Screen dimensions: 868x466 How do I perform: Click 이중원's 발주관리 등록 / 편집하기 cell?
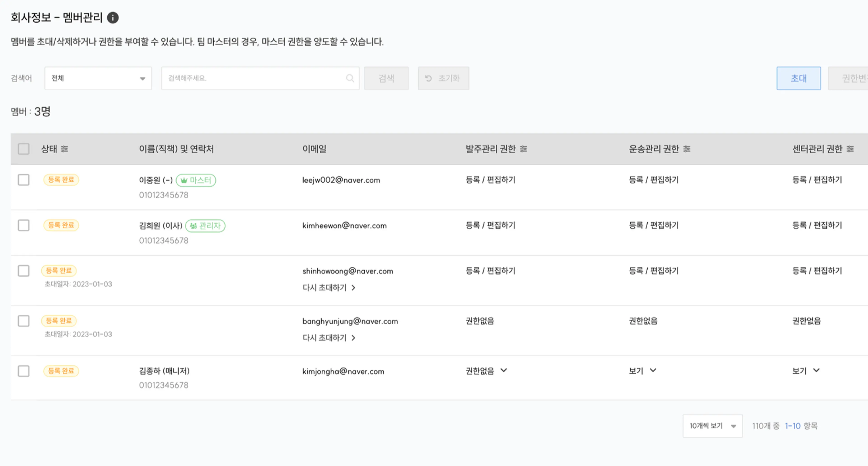click(491, 180)
